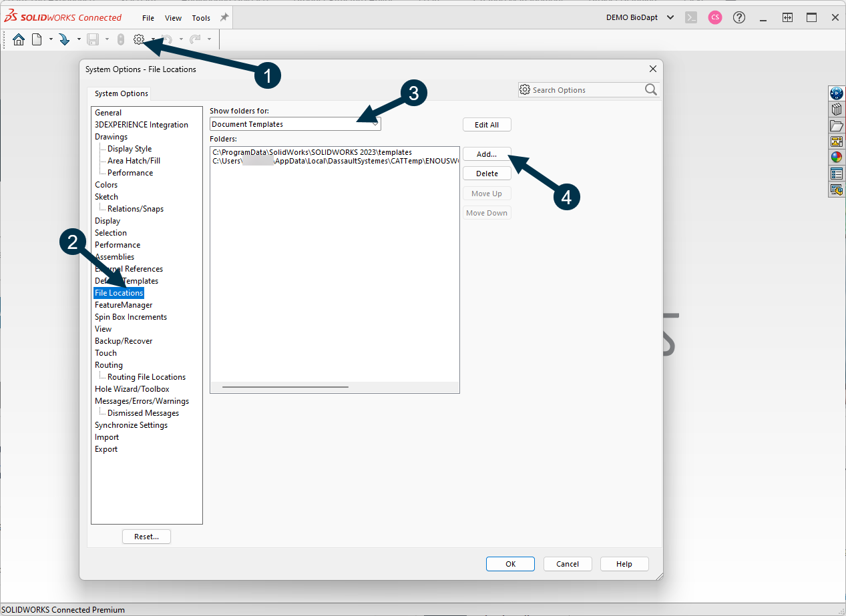The height and width of the screenshot is (616, 846).
Task: Select Display Style under Drawings
Action: (x=130, y=149)
